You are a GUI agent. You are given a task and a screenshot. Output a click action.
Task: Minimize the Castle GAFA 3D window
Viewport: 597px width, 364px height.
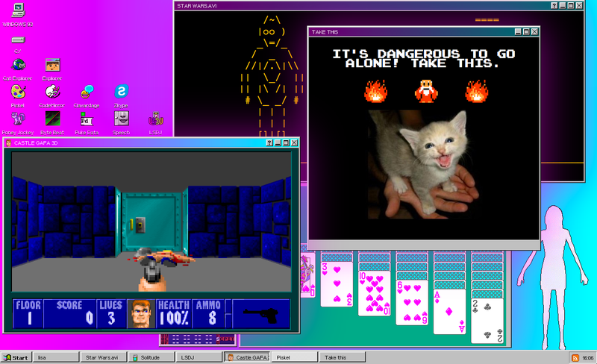click(278, 142)
